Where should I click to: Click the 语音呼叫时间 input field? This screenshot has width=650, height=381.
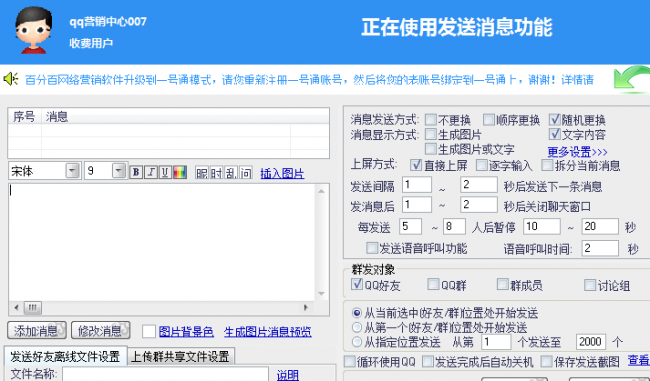pyautogui.click(x=600, y=248)
